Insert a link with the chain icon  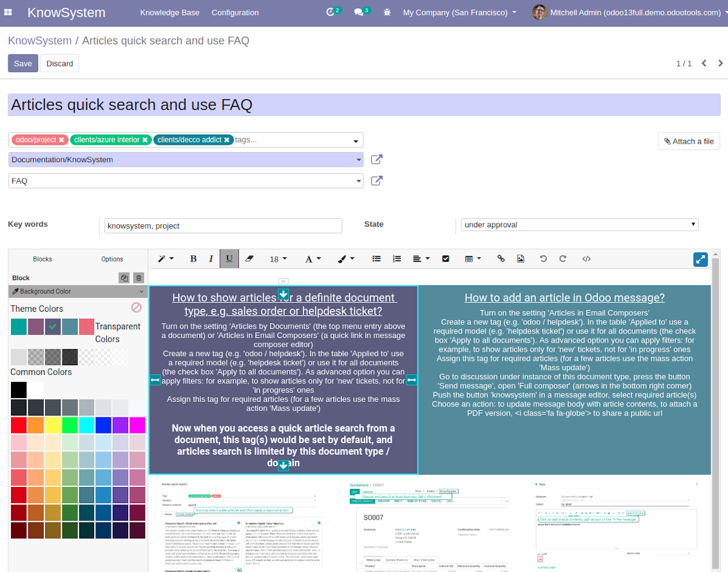point(501,259)
